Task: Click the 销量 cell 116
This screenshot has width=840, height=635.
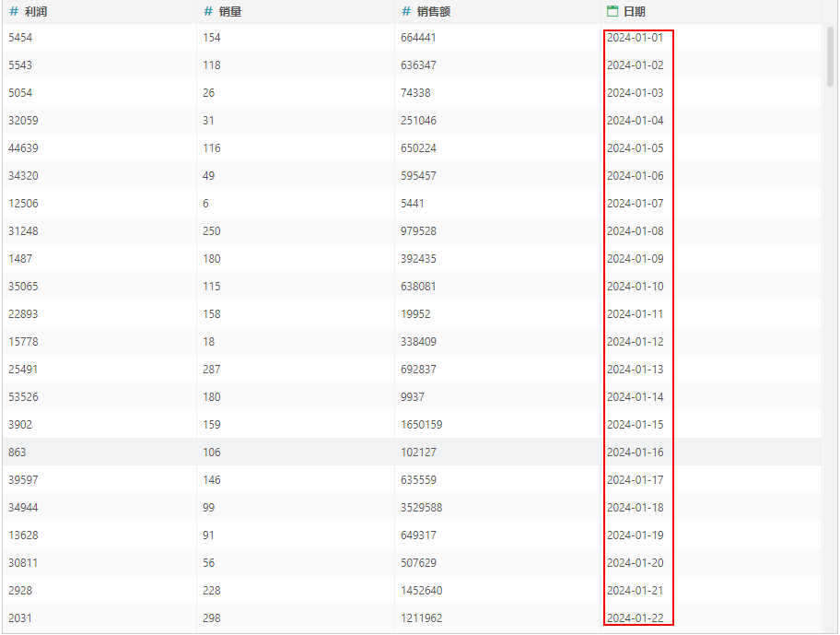Action: point(212,147)
